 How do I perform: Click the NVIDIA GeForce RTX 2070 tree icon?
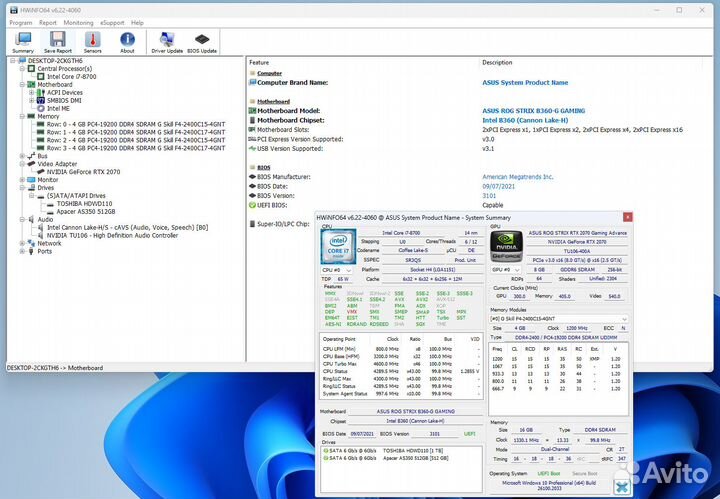(41, 172)
